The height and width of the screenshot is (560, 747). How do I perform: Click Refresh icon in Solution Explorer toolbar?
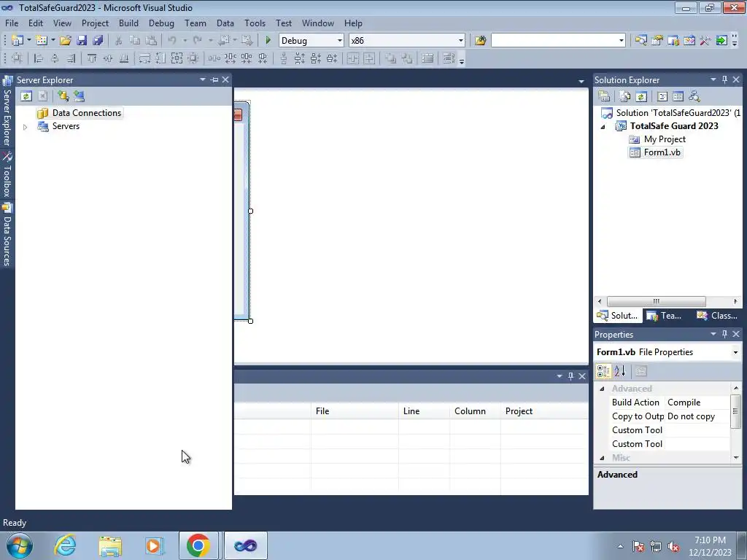click(641, 96)
